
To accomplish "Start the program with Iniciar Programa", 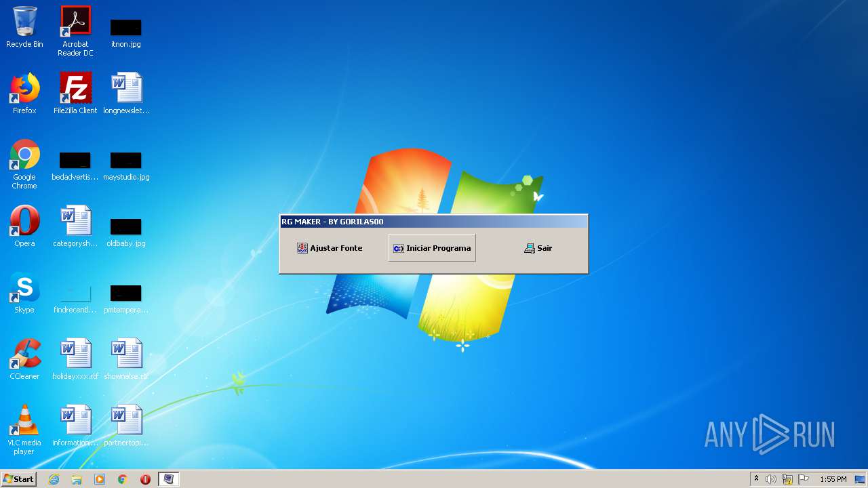I will tap(432, 248).
